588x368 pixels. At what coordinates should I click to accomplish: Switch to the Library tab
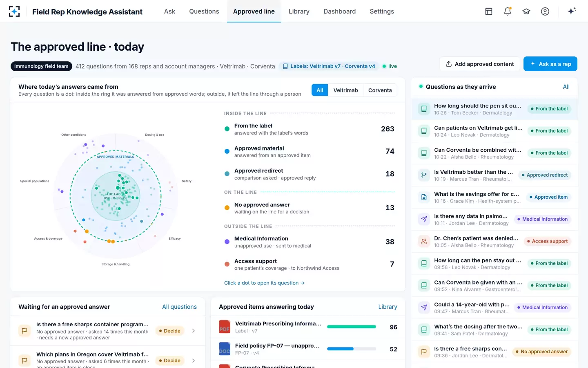click(x=299, y=11)
